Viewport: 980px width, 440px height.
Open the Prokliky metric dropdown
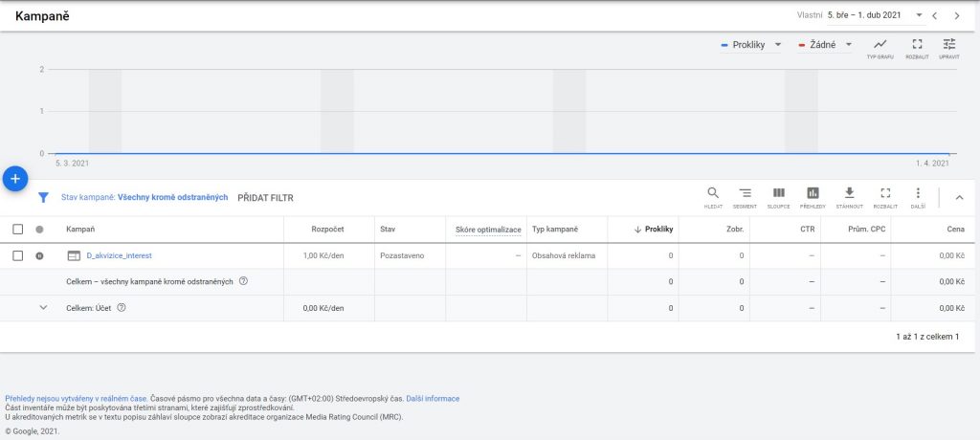[752, 45]
